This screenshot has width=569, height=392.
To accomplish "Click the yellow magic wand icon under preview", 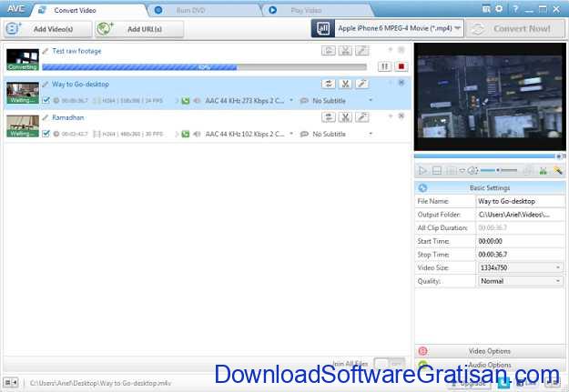I will coord(558,170).
